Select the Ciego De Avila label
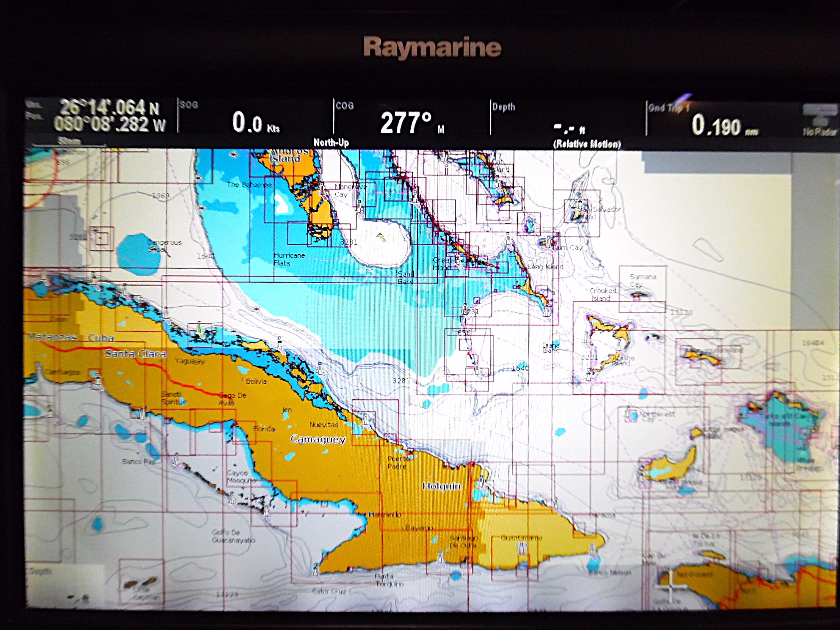 click(232, 399)
